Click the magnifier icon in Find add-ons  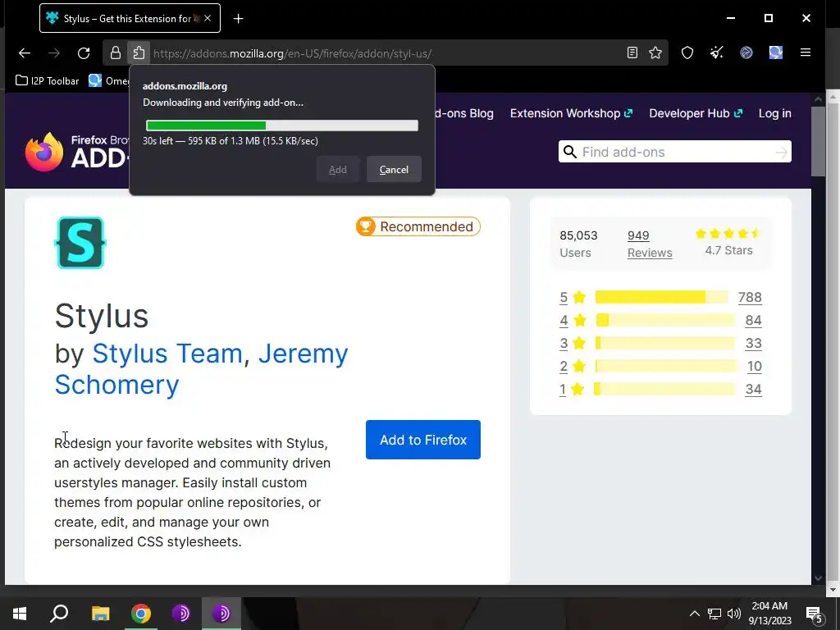pos(571,152)
